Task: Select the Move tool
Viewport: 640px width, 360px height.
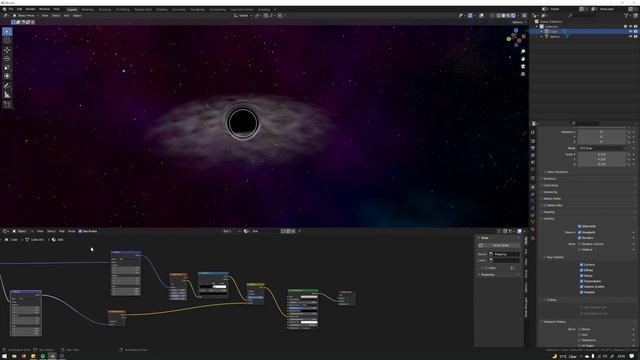Action: (7, 50)
